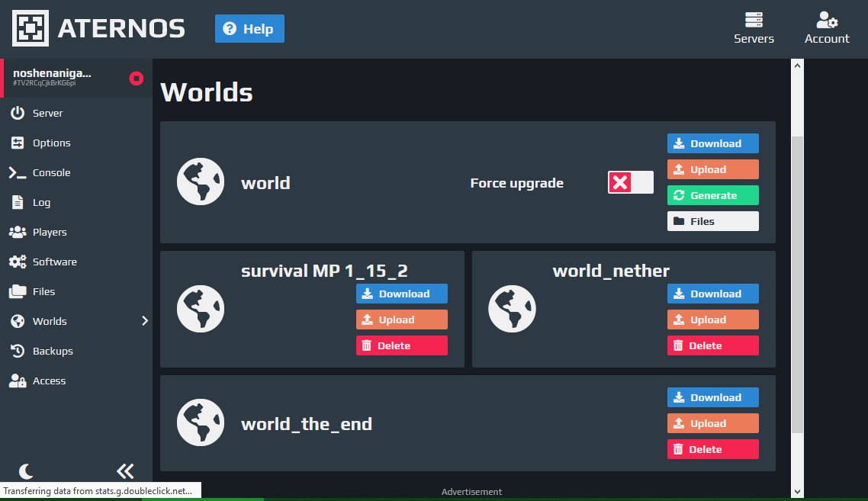
Task: Upload to the world world
Action: pyautogui.click(x=713, y=169)
